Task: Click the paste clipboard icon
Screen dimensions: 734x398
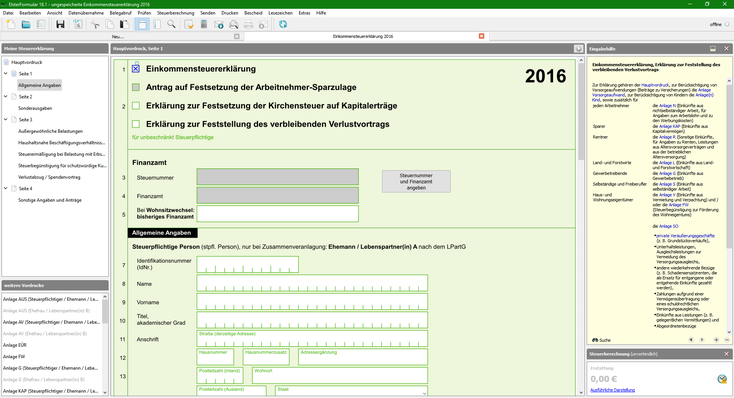Action: (x=125, y=24)
